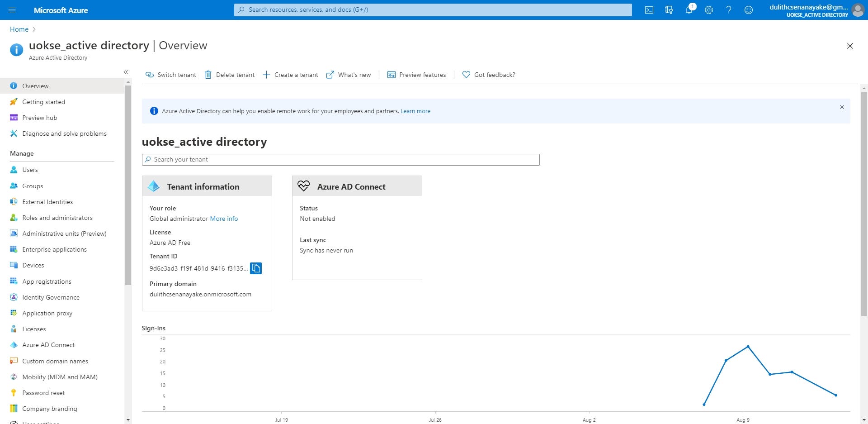Click More info next to Global administrator

point(224,219)
